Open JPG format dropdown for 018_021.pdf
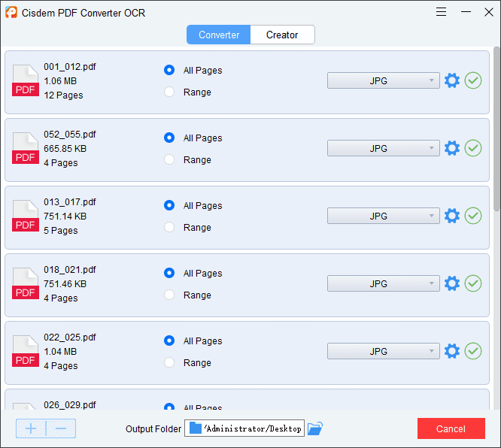501x448 pixels. pos(384,283)
